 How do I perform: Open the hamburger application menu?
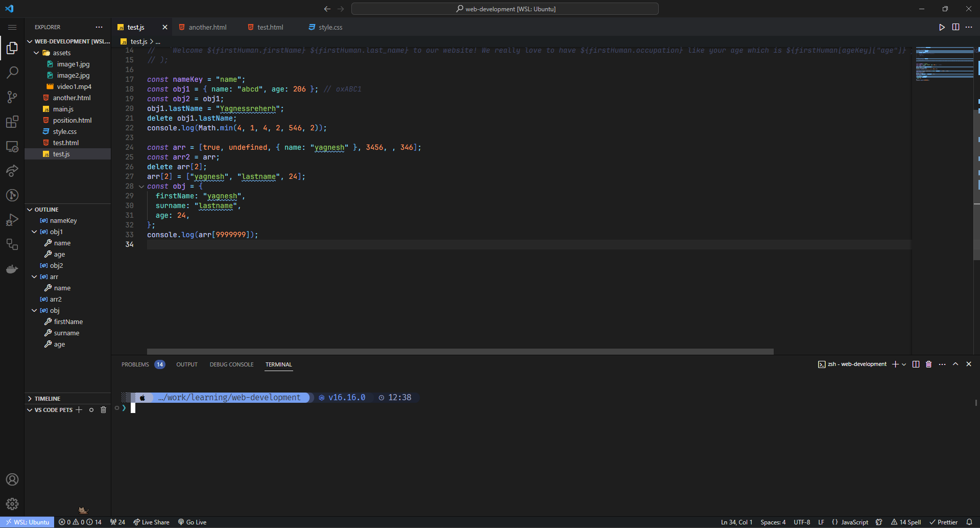point(12,27)
